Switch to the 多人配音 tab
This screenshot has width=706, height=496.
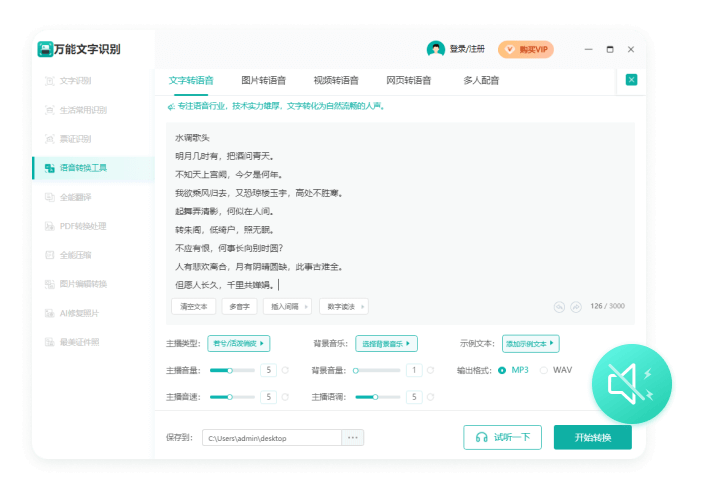(481, 81)
